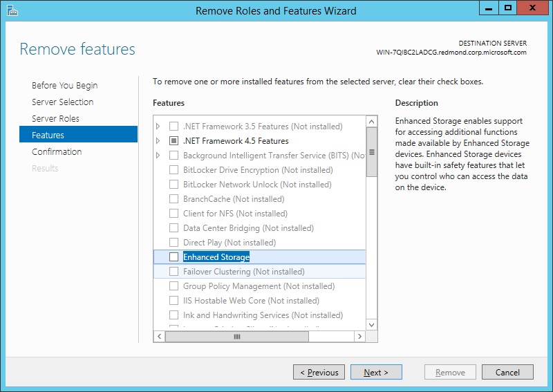Check the .NET Framework 3.5 Features checkbox
Screen dimensions: 553x392
point(174,127)
